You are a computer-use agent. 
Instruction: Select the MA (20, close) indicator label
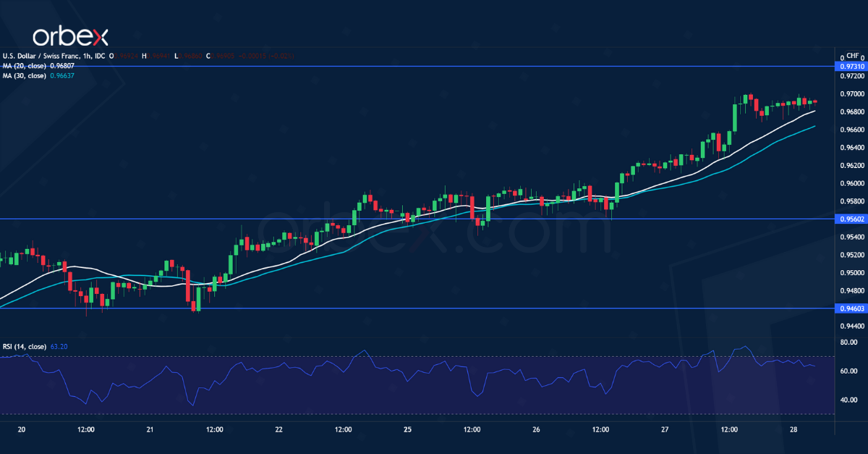tap(23, 66)
